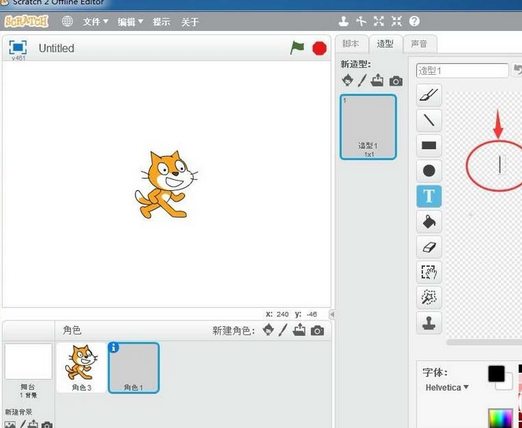Image resolution: width=522 pixels, height=428 pixels.
Task: Select the Ellipse tool
Action: (429, 171)
